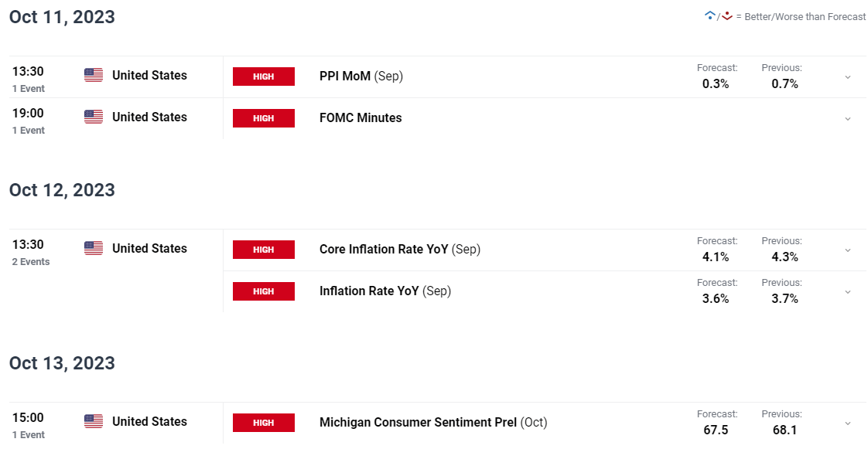Click the HIGH badge for Core Inflation Rate YoY
The height and width of the screenshot is (449, 868).
coord(264,250)
